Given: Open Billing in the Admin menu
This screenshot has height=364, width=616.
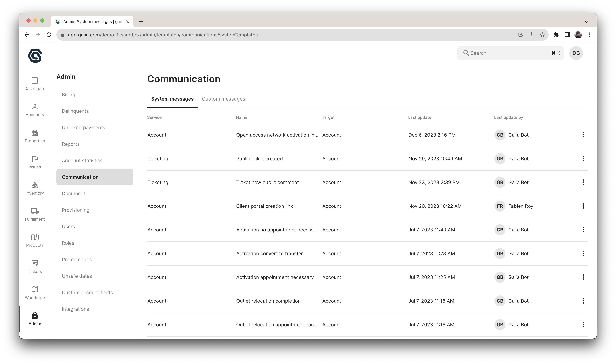Looking at the screenshot, I should pos(95,95).
